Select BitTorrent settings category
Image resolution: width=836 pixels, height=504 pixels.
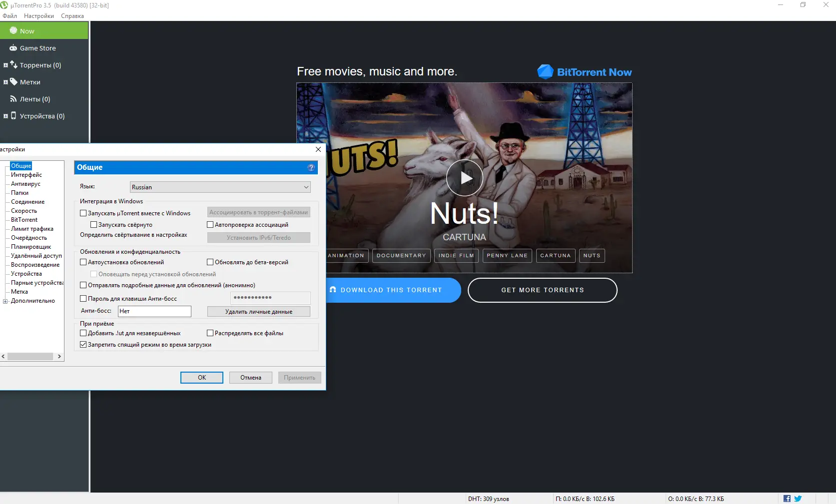(x=24, y=220)
